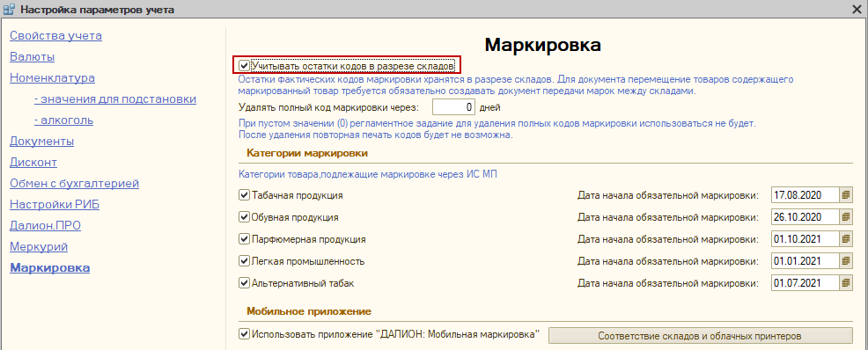The width and height of the screenshot is (868, 350).
Task: Uncheck the Легкая промышленность category
Action: tap(244, 261)
